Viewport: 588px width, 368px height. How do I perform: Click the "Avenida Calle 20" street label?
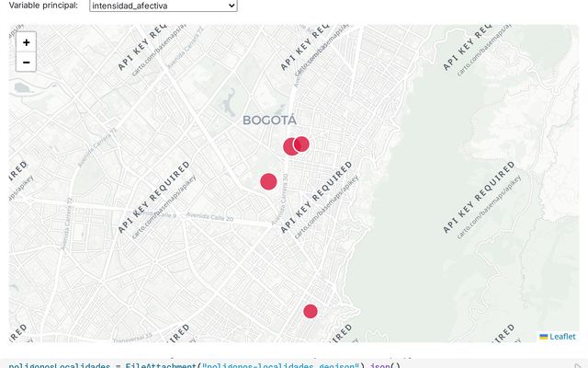209,217
